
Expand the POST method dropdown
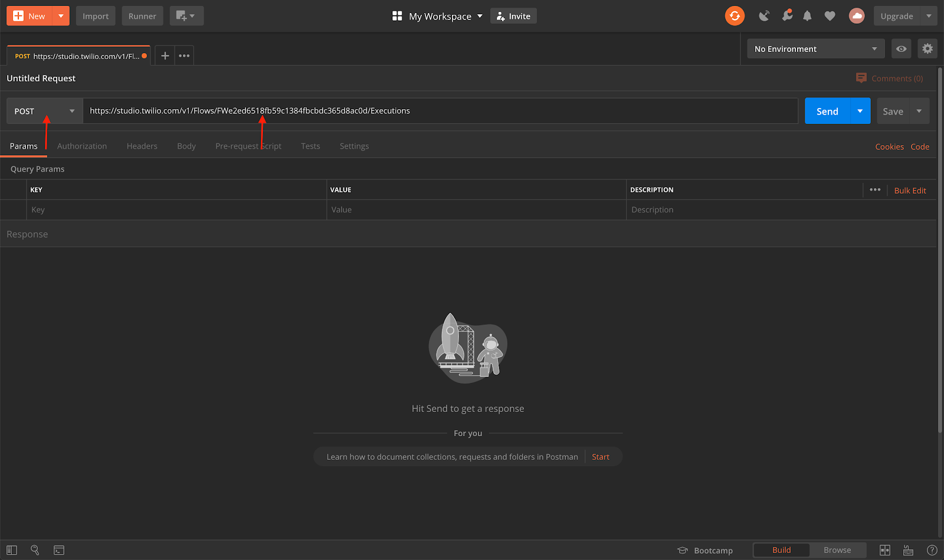[45, 111]
